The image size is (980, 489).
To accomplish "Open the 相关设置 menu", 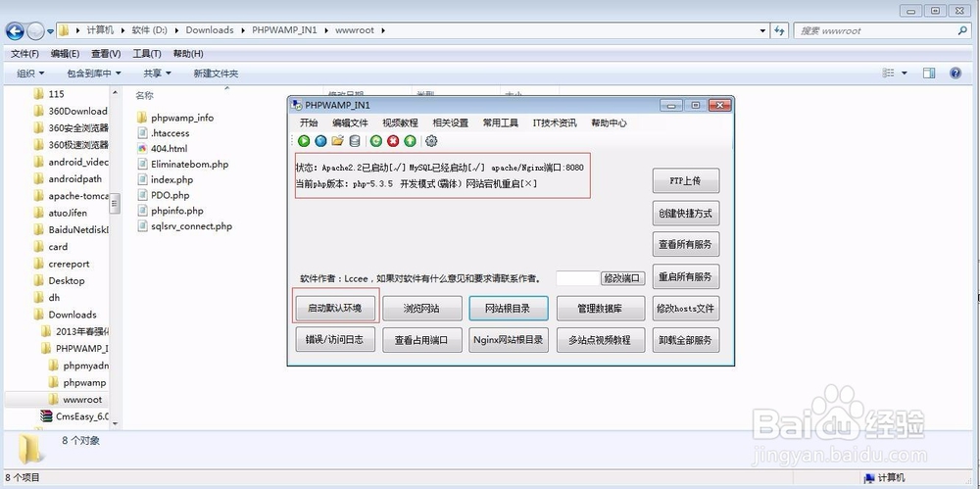I will pos(450,123).
